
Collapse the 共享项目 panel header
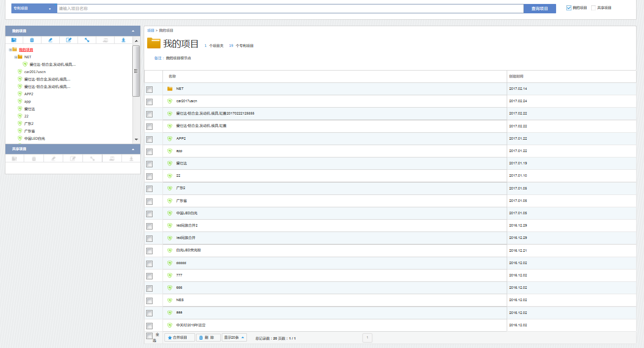coord(132,149)
